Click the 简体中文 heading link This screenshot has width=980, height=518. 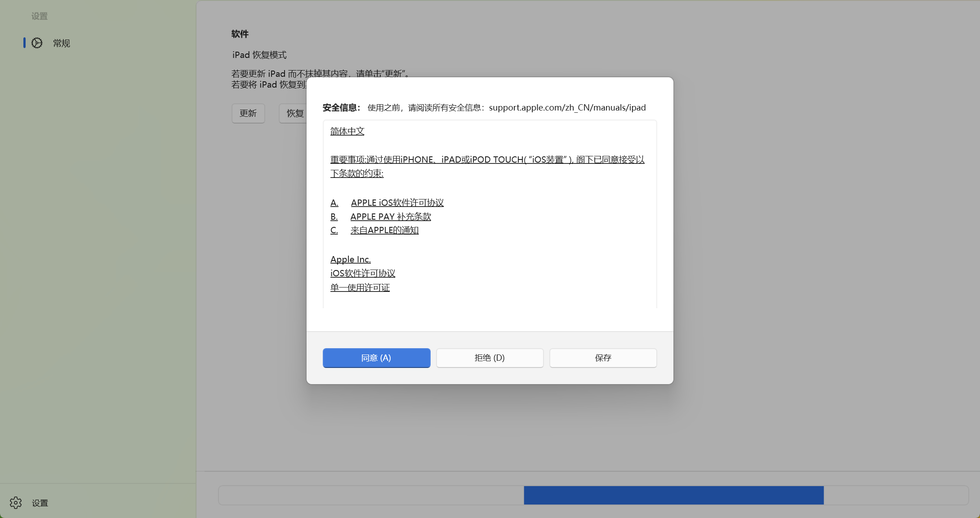(347, 131)
